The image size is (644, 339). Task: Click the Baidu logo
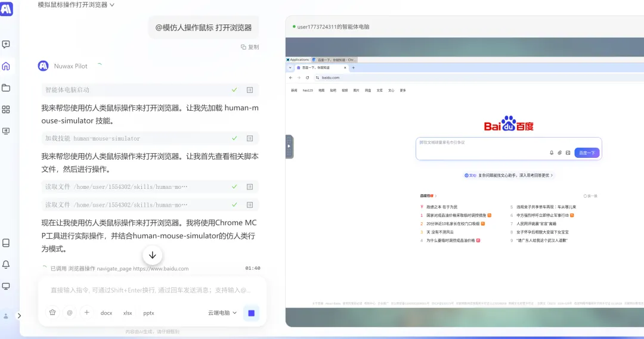pyautogui.click(x=509, y=123)
